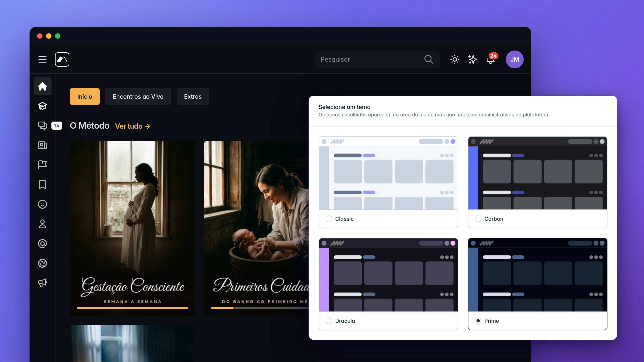Open the megaphone announcements icon
The image size is (644, 362).
point(42,283)
